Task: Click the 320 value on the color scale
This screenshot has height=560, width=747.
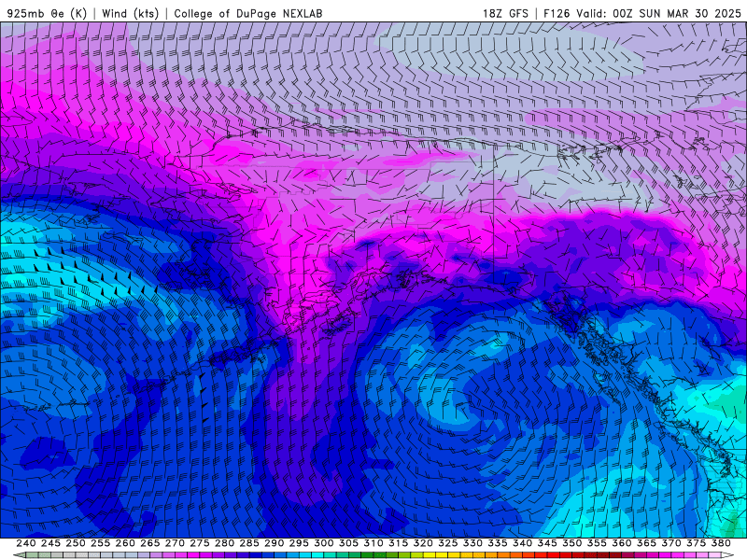Action: pos(423,543)
